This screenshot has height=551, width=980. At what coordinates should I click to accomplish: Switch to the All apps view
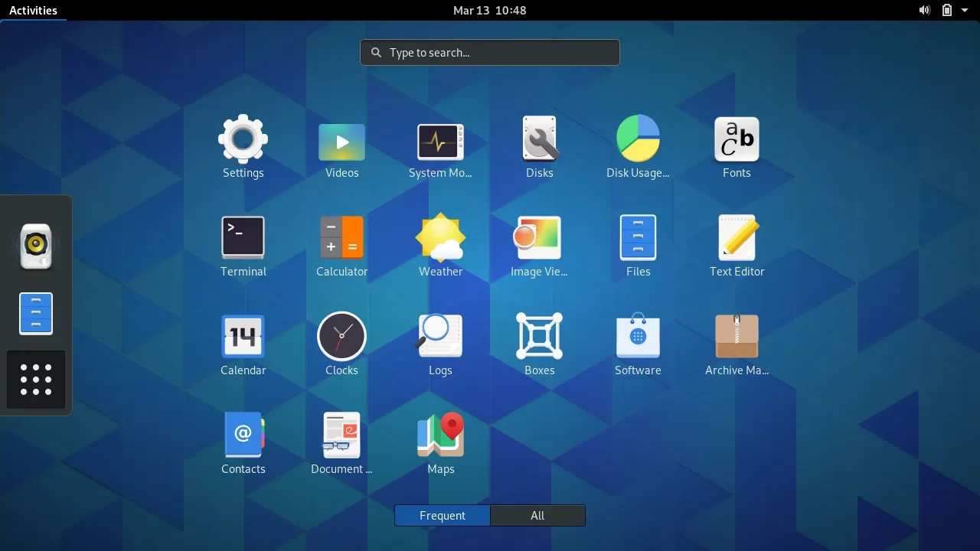tap(537, 515)
